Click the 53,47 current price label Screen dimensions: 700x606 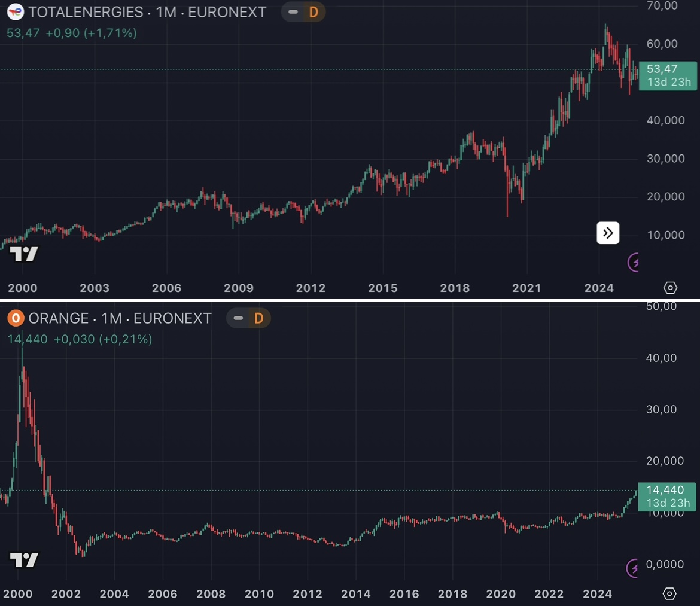click(667, 69)
